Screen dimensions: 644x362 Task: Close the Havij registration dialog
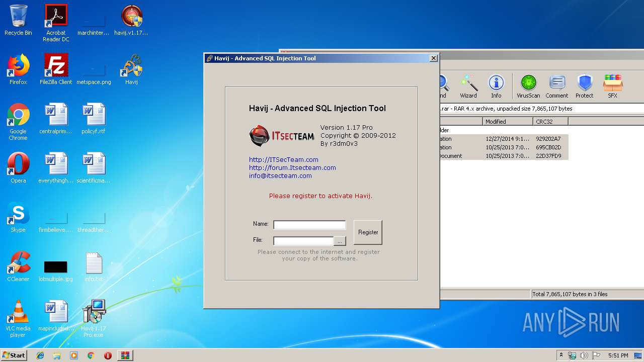click(434, 58)
